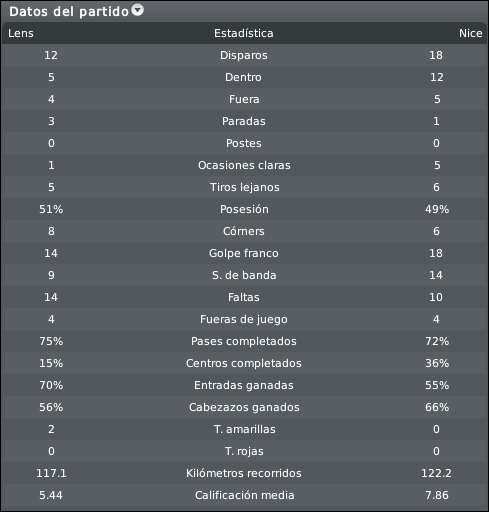Screen dimensions: 489x512
Task: Select the Golpe franco row
Action: point(244,253)
